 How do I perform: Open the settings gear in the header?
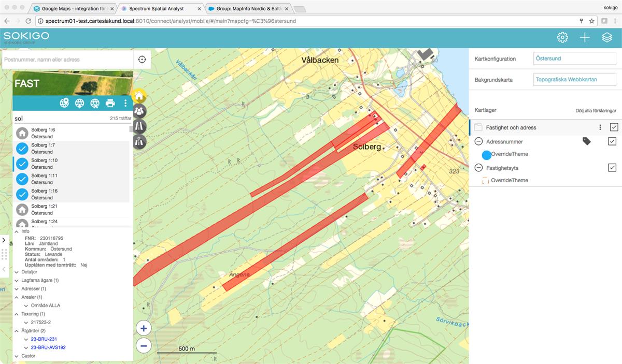pyautogui.click(x=562, y=37)
